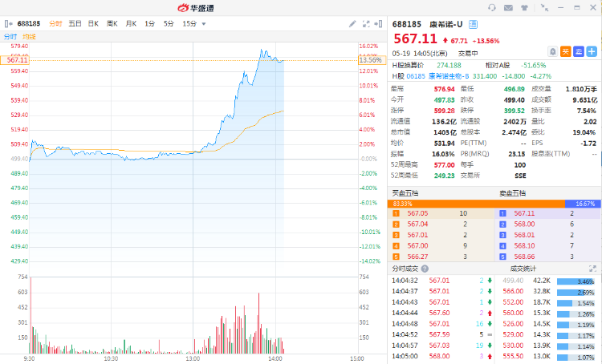Click the blue 通 badge next to 康希诺-U

pyautogui.click(x=473, y=25)
